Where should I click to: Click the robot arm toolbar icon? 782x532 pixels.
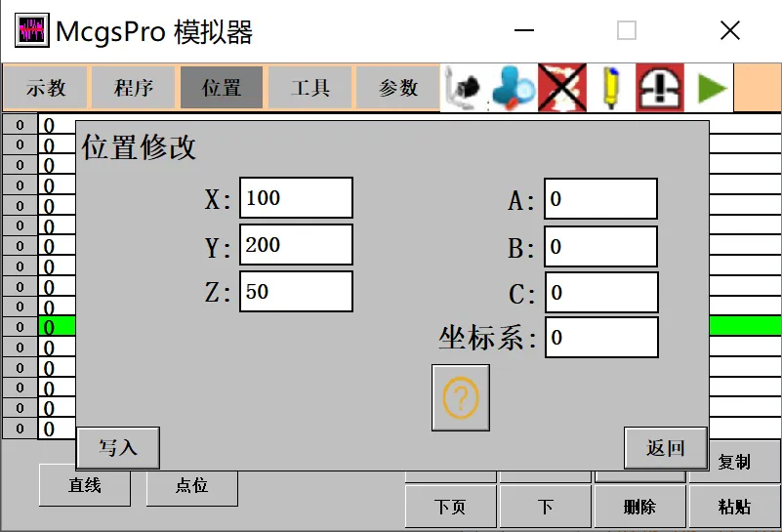(464, 87)
